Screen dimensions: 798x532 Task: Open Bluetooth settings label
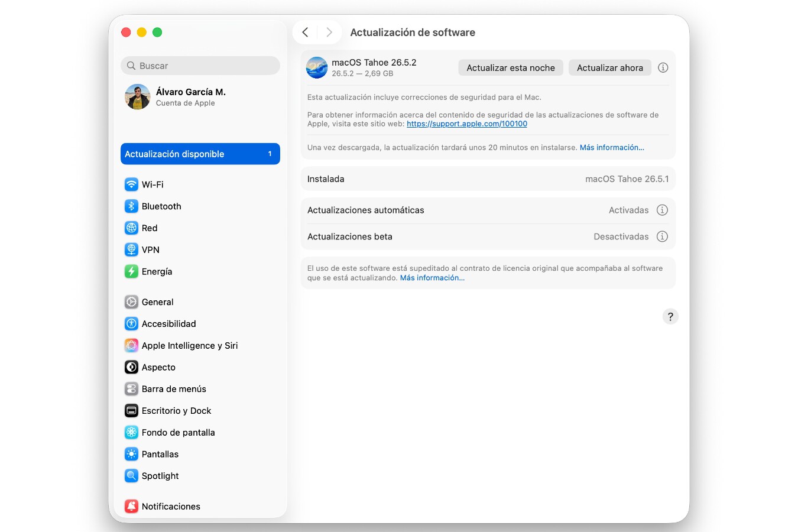coord(161,206)
